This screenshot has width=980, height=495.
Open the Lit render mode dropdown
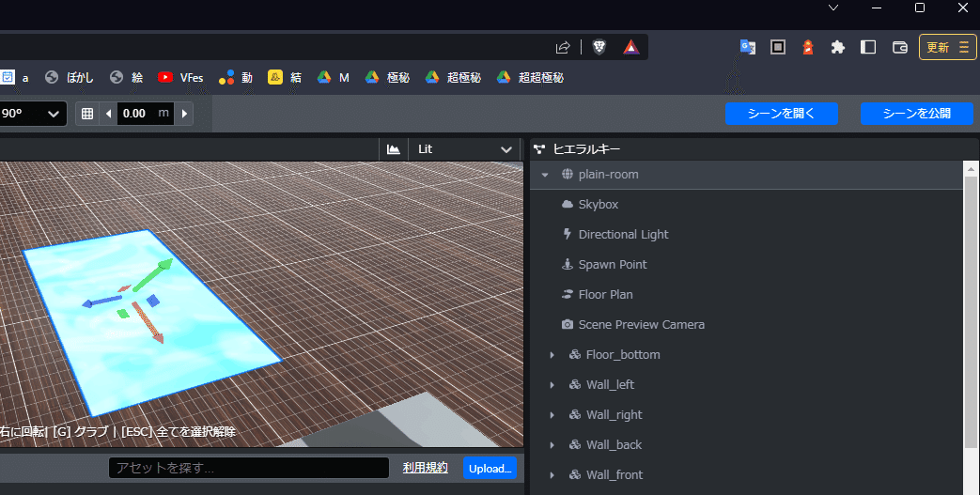click(x=464, y=149)
